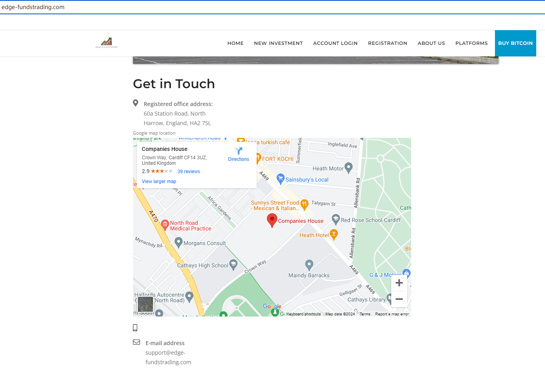Click North Road Medical Practice marker
This screenshot has width=545, height=392.
[x=165, y=225]
